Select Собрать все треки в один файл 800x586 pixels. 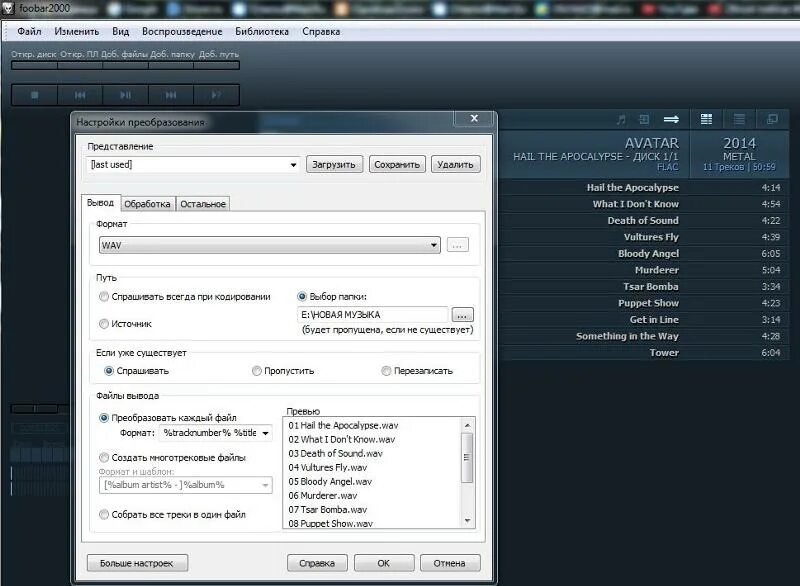[x=104, y=515]
